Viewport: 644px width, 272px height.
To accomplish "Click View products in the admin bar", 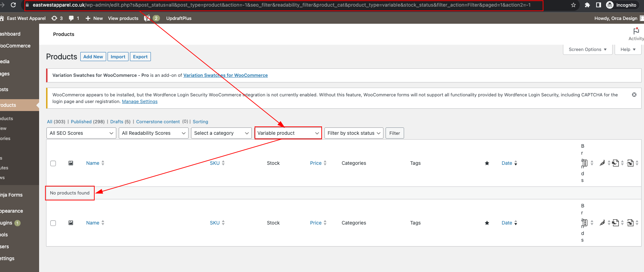I will click(x=123, y=18).
